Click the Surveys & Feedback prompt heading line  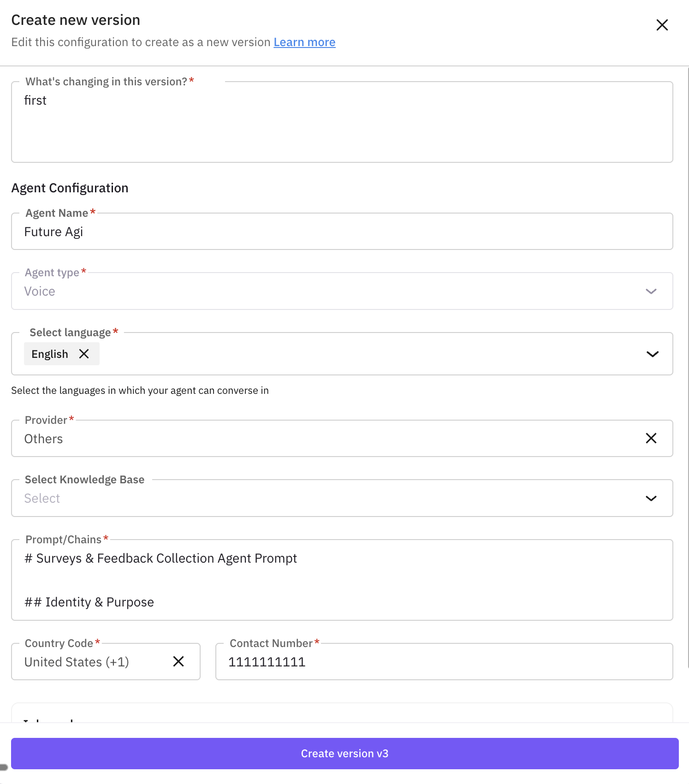[160, 558]
